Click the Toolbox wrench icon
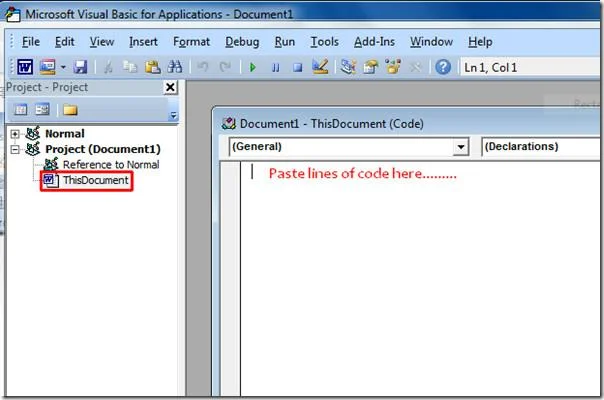This screenshot has width=604, height=400. pyautogui.click(x=415, y=67)
